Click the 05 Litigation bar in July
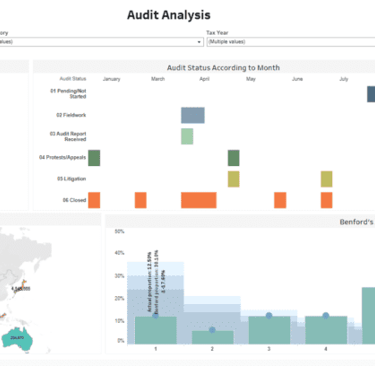This screenshot has width=375, height=366. [326, 179]
